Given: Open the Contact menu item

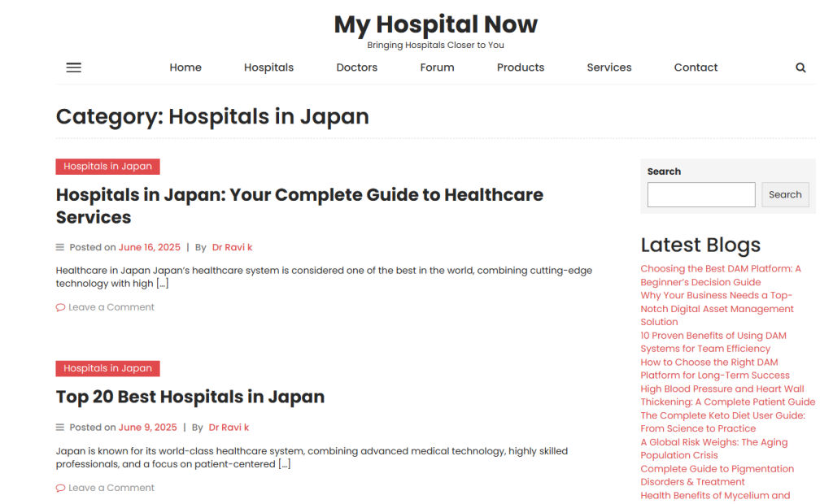Looking at the screenshot, I should click(696, 67).
